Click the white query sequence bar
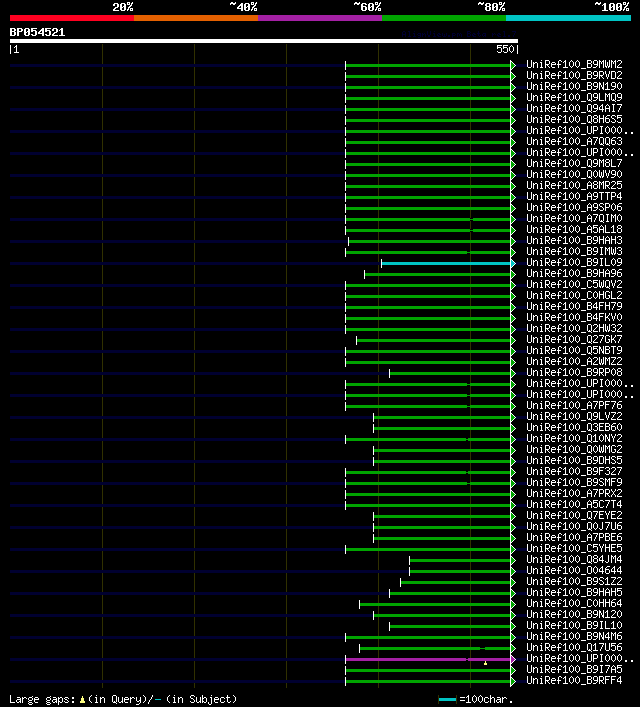 264,41
